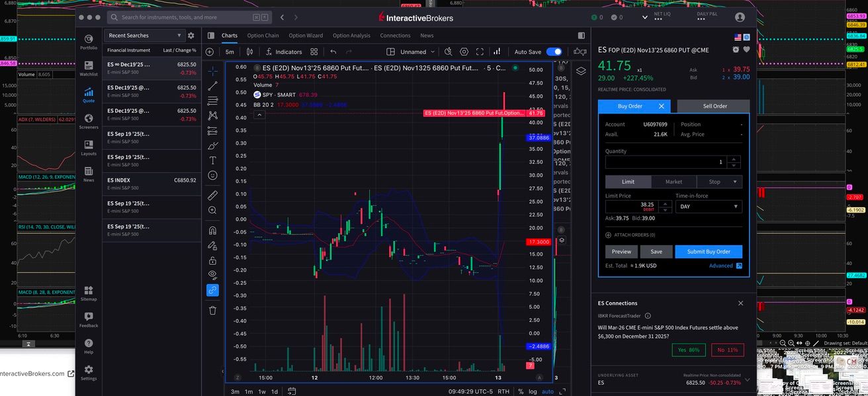Open indicator templates grid icon
868x396 pixels.
click(314, 52)
